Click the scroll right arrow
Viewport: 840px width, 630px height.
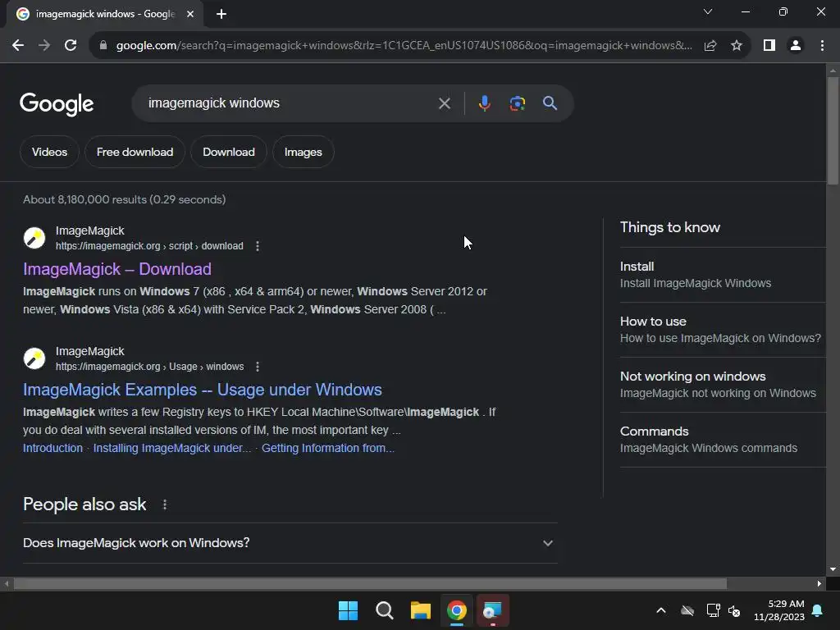coord(819,583)
